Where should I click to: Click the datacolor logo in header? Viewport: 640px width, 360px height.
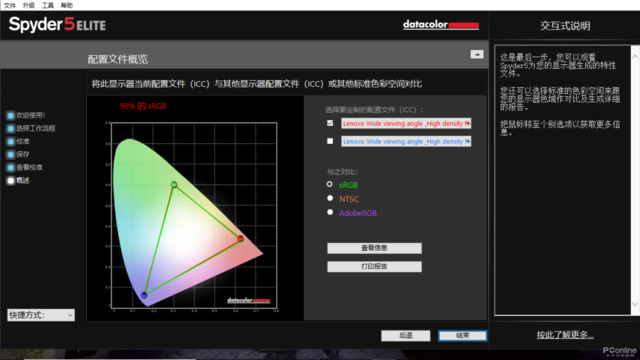click(441, 25)
